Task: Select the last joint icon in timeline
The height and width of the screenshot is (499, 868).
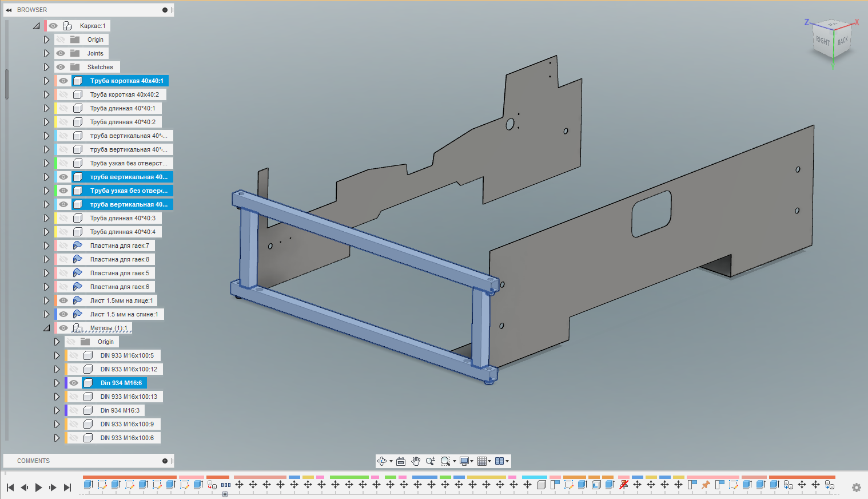Action: (830, 485)
